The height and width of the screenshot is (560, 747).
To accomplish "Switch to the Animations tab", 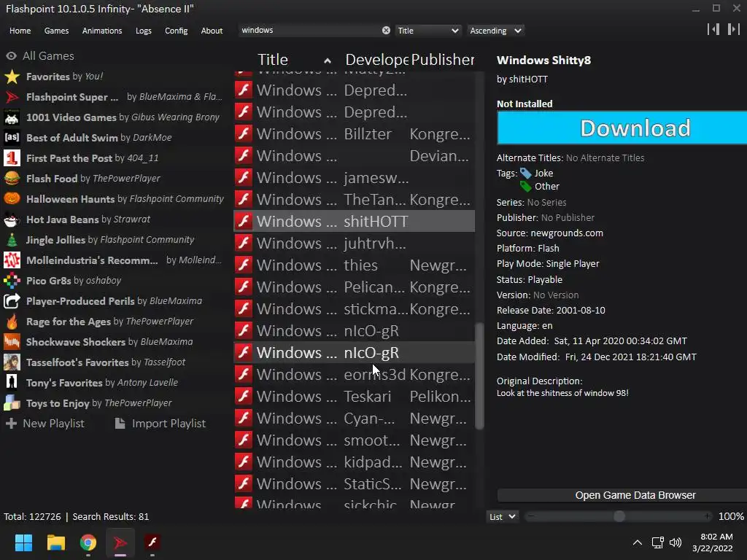I will 102,31.
